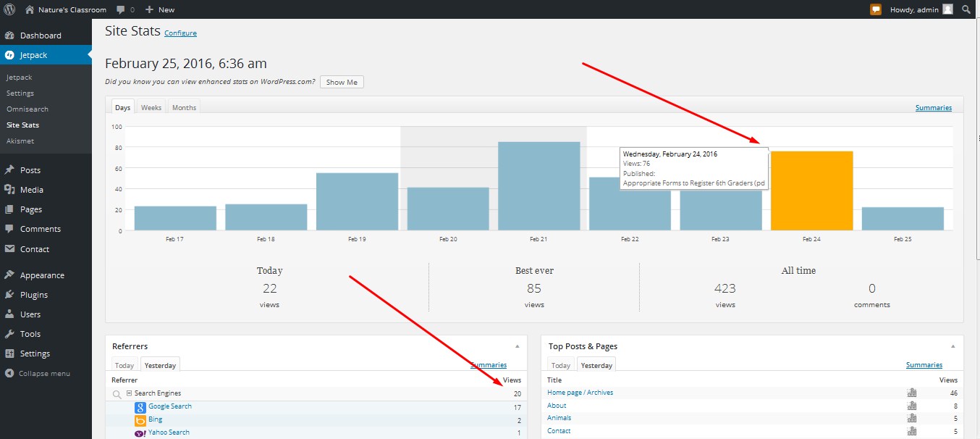Open the chart Summaries link
Image resolution: width=980 pixels, height=439 pixels.
click(934, 107)
